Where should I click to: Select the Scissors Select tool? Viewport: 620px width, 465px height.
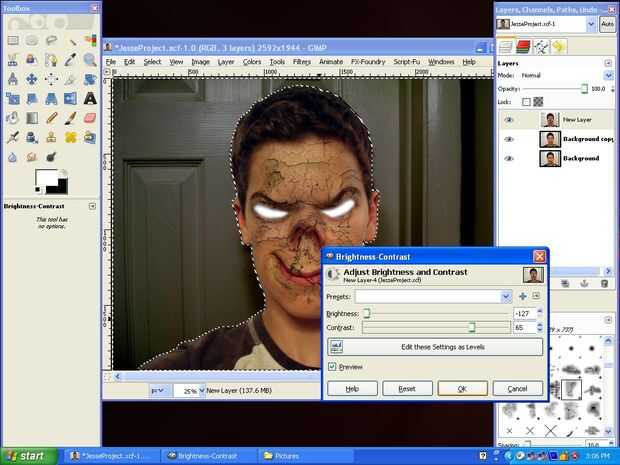coord(13,60)
